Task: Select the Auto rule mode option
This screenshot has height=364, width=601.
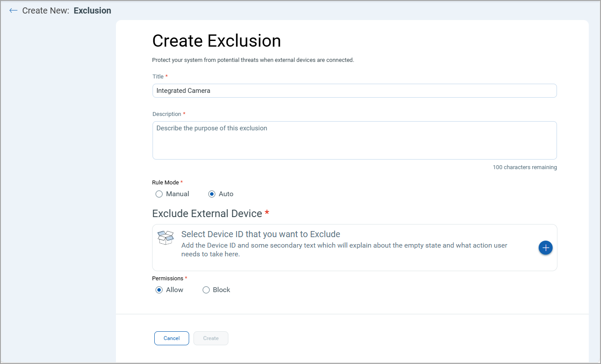Action: tap(211, 194)
